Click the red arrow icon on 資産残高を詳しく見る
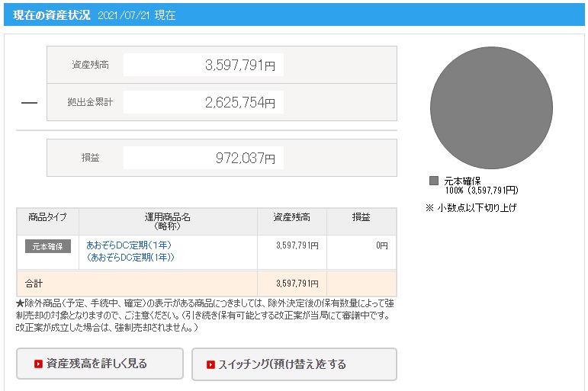Viewport: 588px width, 391px height. 38,364
